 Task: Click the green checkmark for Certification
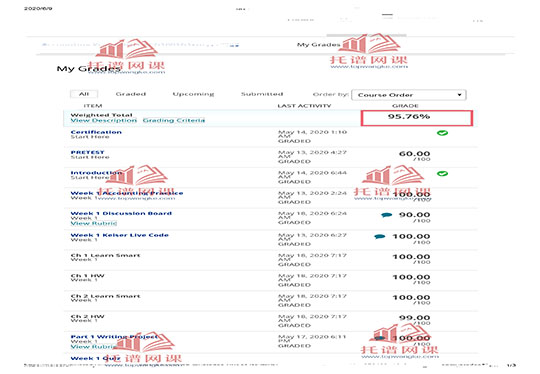[442, 133]
